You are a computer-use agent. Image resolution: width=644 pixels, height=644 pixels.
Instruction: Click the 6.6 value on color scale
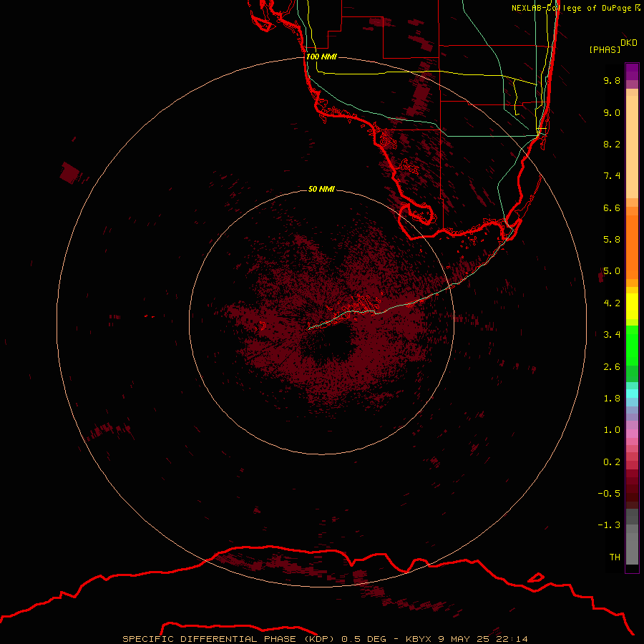tap(612, 208)
